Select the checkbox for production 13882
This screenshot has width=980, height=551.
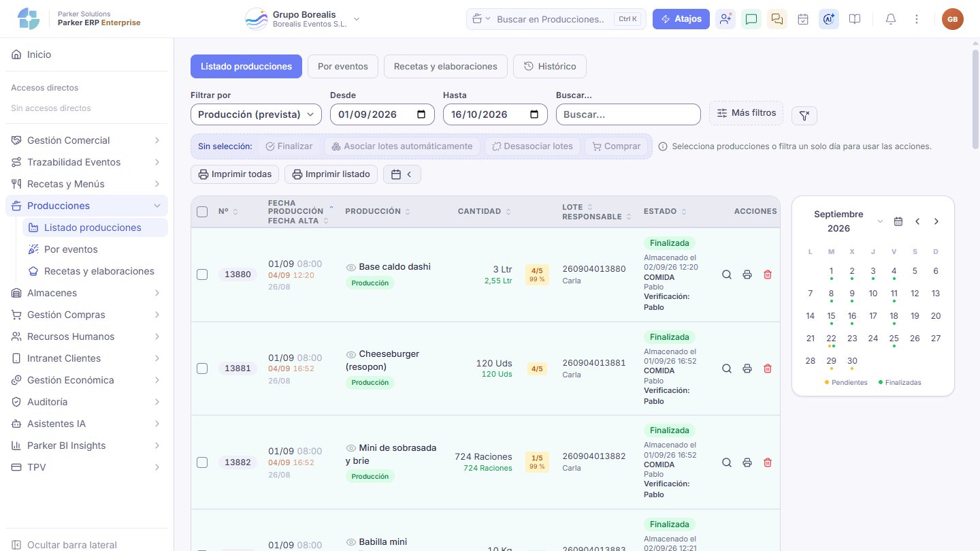point(202,462)
